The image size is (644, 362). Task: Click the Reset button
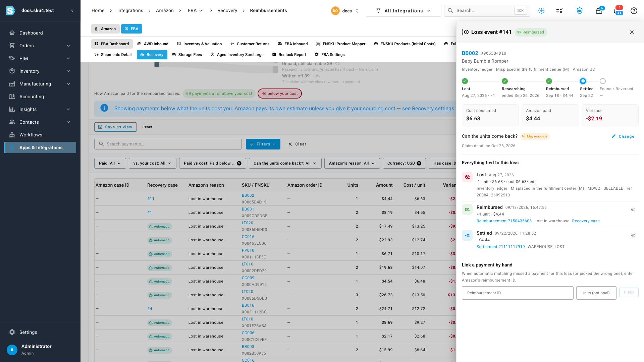coord(147,127)
